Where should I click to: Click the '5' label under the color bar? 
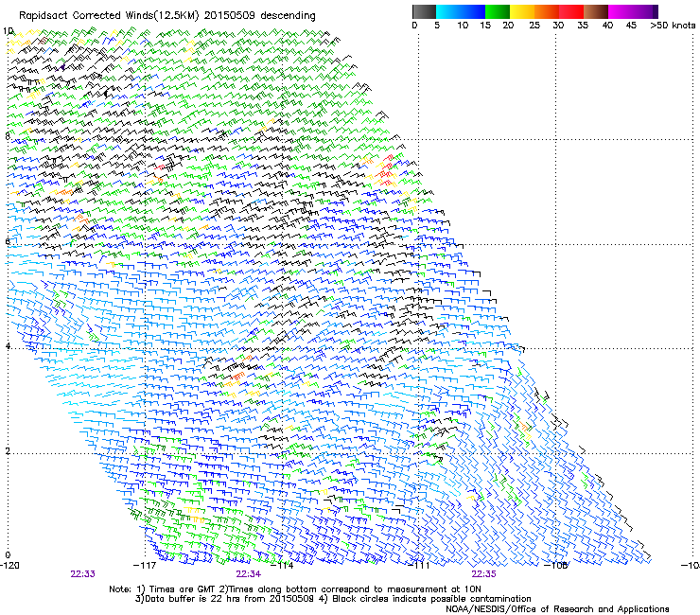437,26
